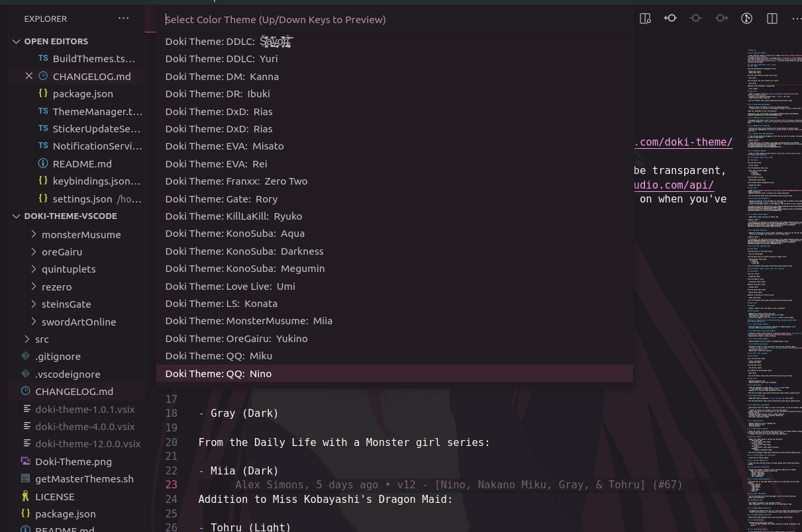Follow the udio.com/api/ link in editor
802x532 pixels.
click(x=674, y=185)
